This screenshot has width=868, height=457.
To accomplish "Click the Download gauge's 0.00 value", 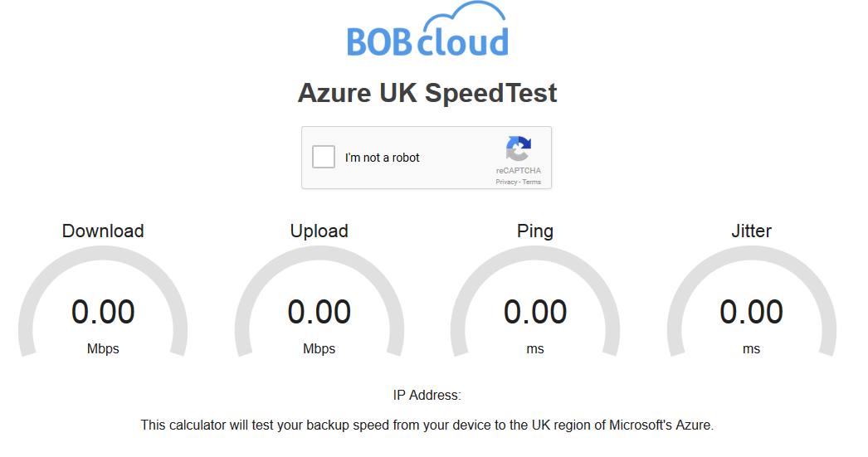I will [103, 312].
